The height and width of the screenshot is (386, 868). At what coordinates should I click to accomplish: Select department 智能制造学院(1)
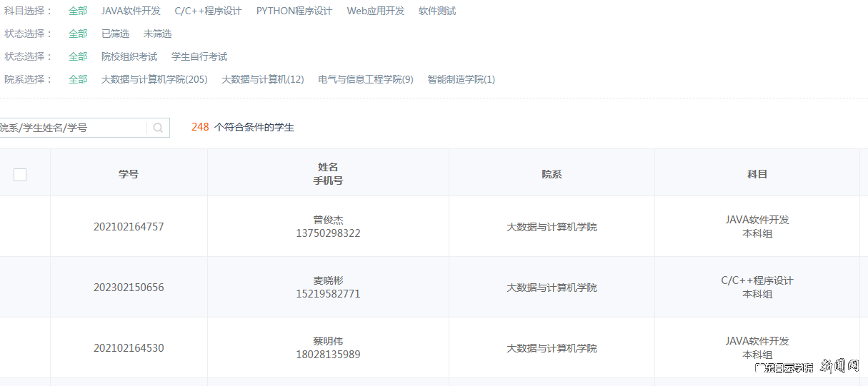pos(461,79)
